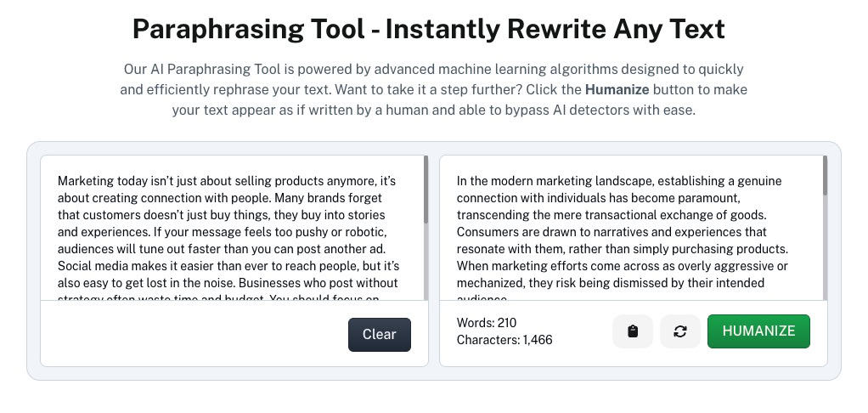Click the bold Humanize word in the description
The width and height of the screenshot is (868, 413).
[617, 89]
